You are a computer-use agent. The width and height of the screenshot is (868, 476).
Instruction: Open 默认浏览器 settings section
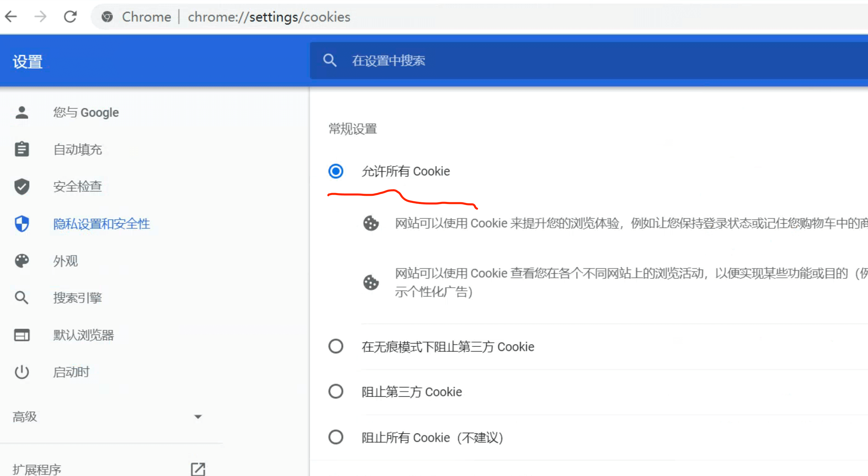[83, 335]
